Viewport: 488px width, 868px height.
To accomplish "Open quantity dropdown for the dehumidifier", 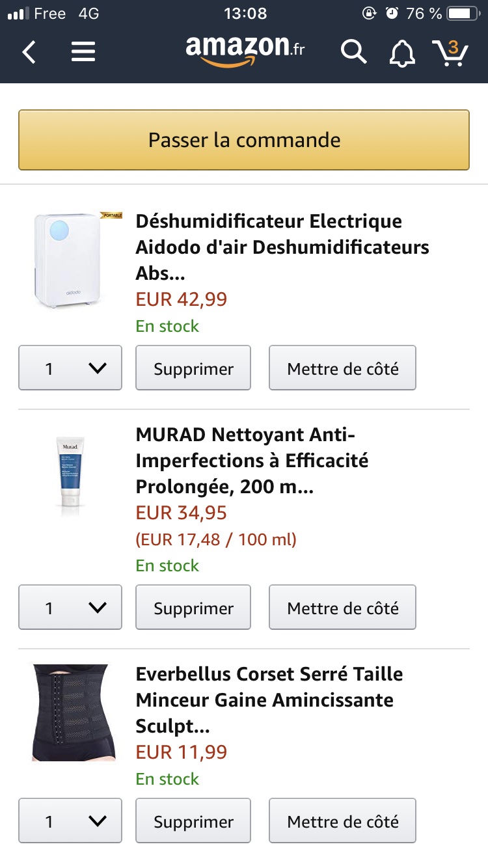I will (70, 368).
